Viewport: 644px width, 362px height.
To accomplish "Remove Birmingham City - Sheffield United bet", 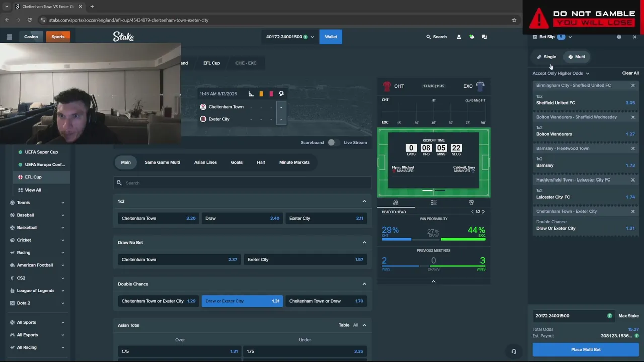I will coord(633,85).
